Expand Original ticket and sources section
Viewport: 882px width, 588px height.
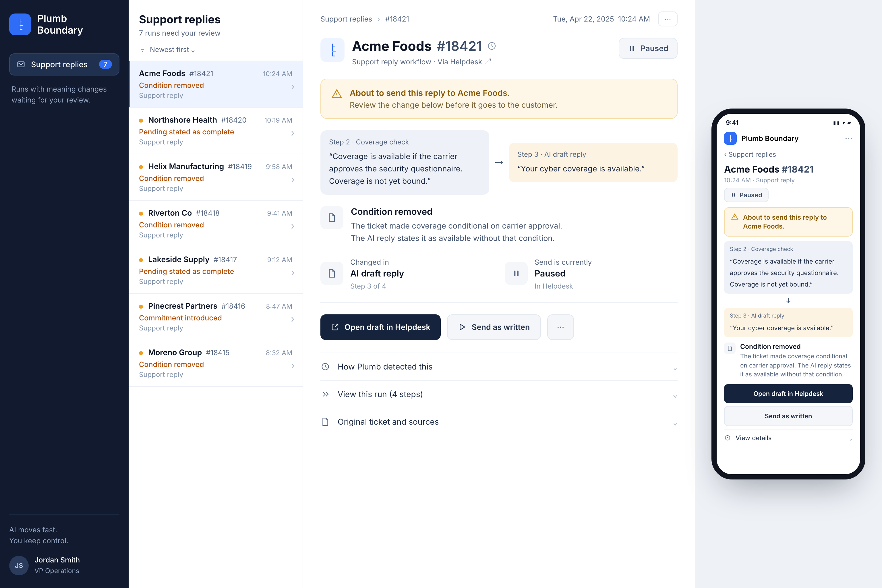click(x=499, y=422)
